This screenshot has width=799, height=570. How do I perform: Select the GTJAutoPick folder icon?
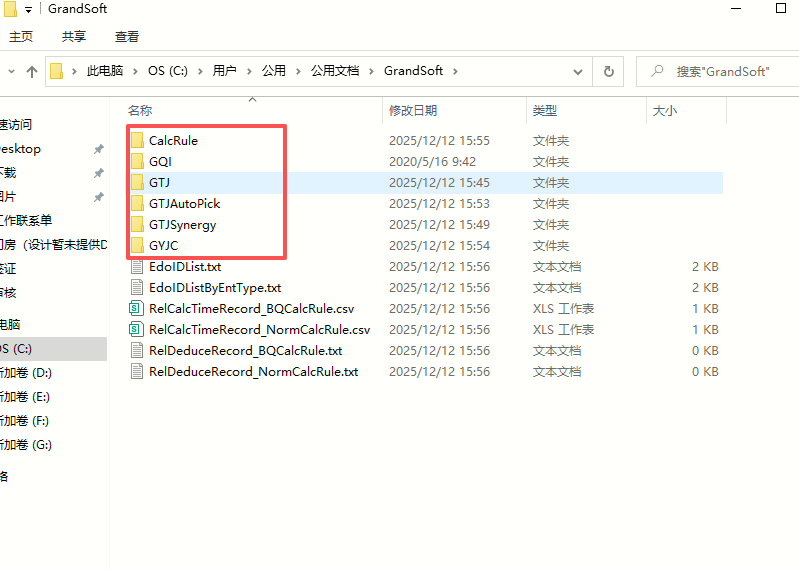pyautogui.click(x=137, y=204)
